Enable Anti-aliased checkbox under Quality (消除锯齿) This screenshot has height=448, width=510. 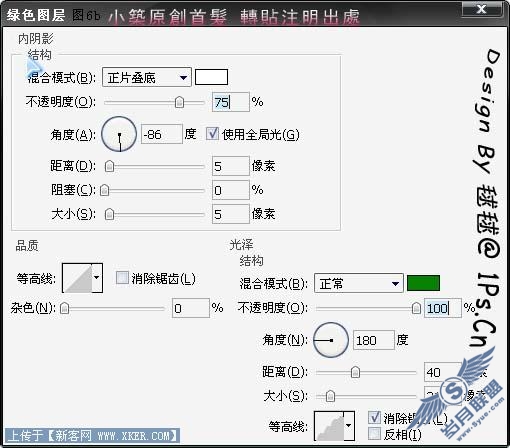[122, 278]
